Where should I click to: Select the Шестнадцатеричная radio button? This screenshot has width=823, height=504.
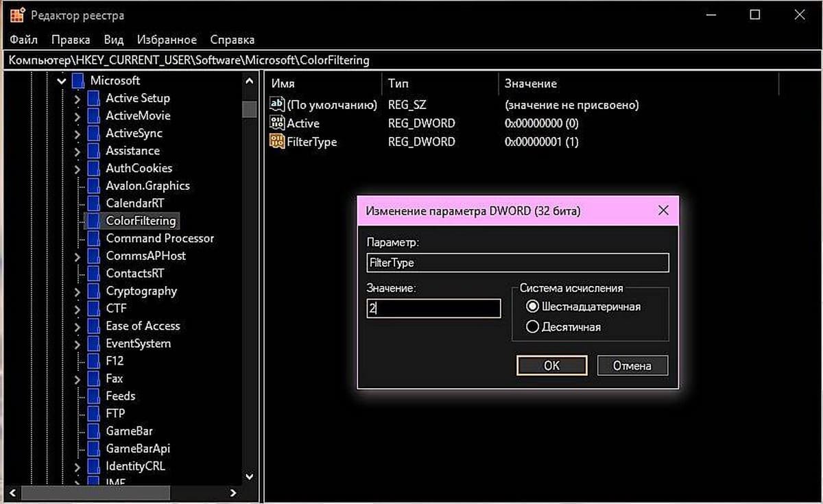532,307
